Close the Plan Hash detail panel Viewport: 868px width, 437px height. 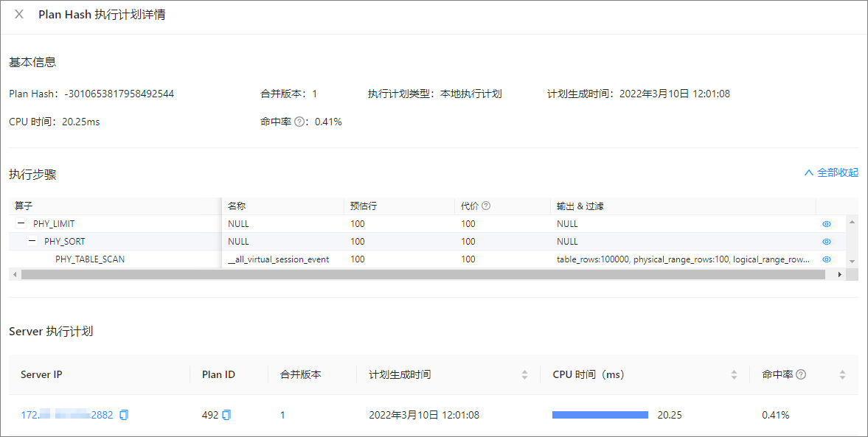[19, 15]
